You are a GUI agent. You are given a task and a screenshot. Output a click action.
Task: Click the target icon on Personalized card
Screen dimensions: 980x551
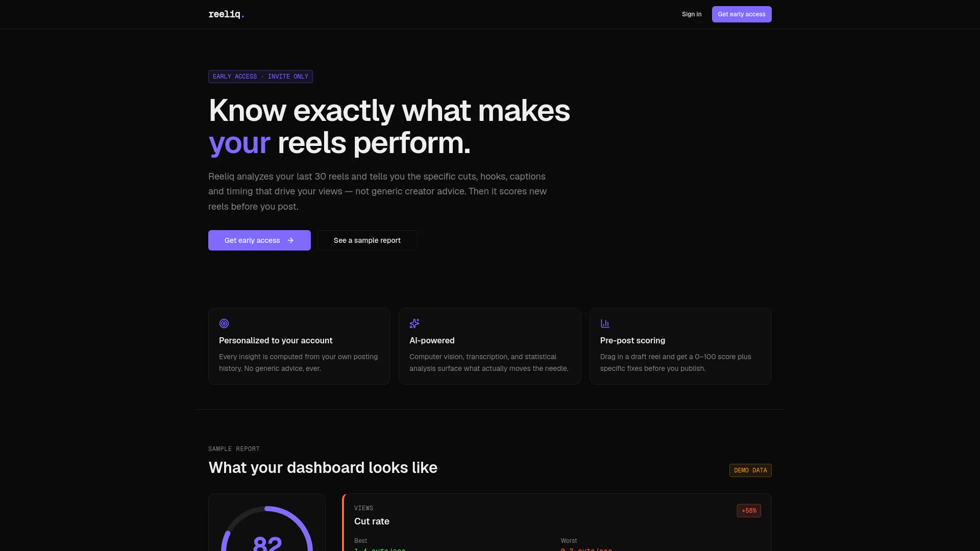[224, 323]
